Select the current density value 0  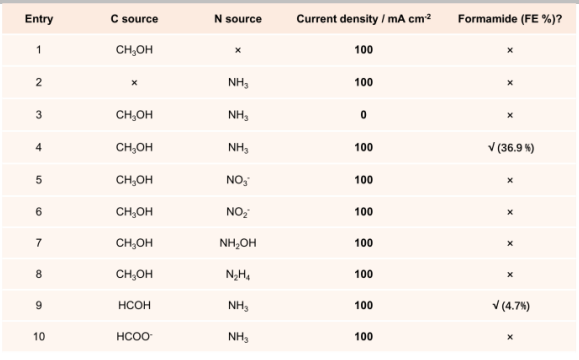[363, 115]
